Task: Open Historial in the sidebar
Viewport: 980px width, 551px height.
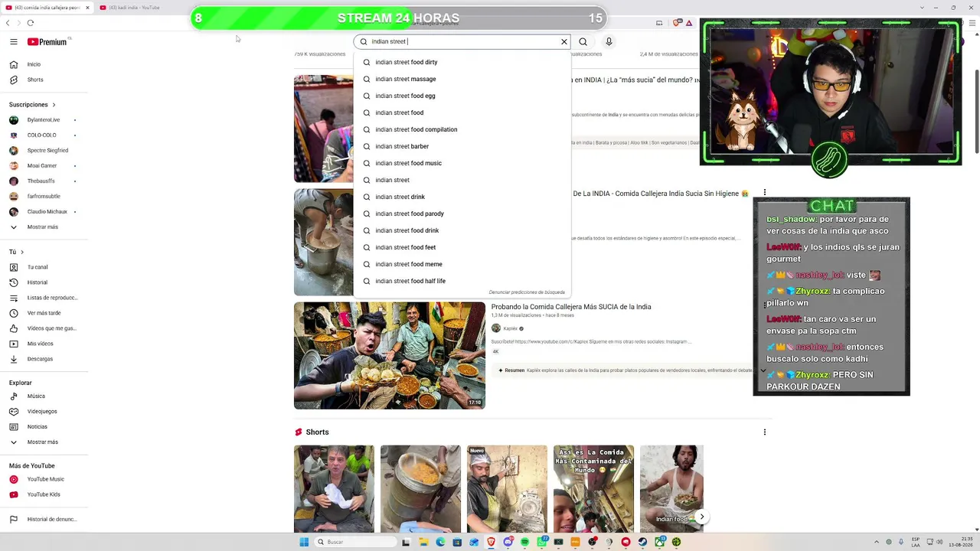Action: tap(46, 282)
